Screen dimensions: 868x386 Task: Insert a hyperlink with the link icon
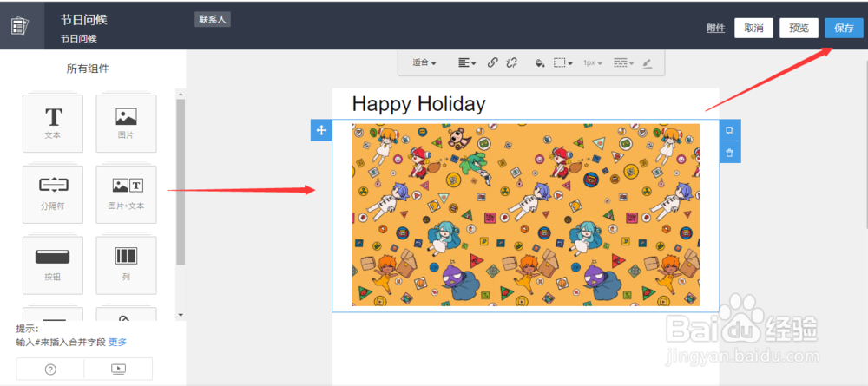click(x=492, y=63)
